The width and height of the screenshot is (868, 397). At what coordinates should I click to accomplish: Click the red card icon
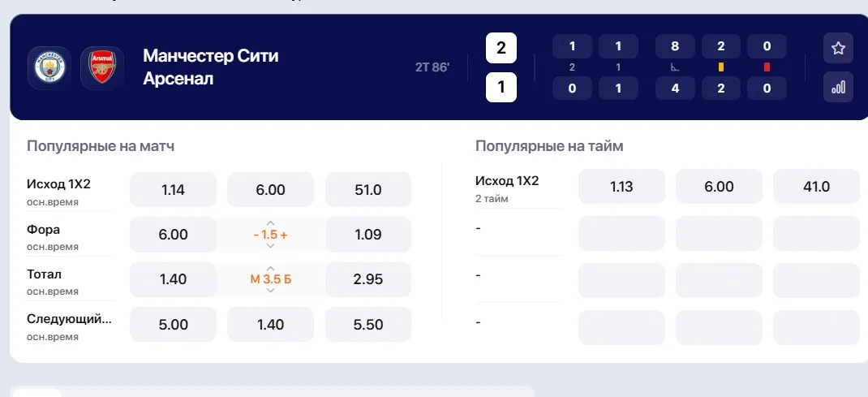coord(767,67)
